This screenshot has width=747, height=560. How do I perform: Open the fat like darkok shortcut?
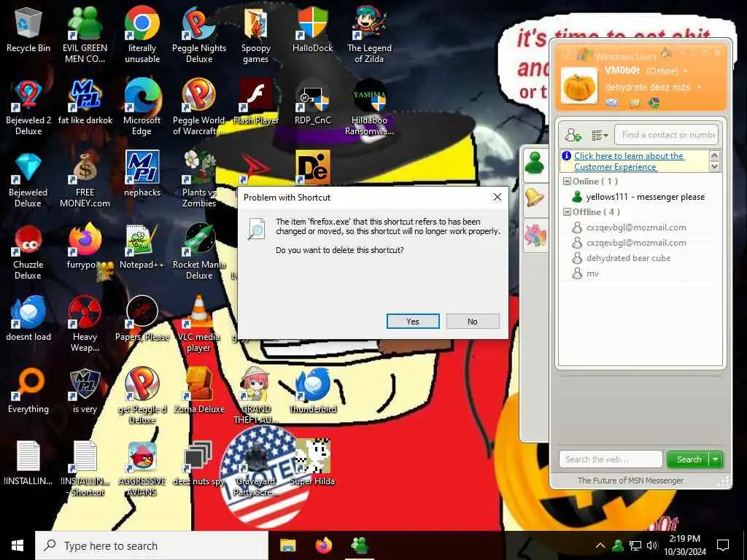click(x=85, y=102)
